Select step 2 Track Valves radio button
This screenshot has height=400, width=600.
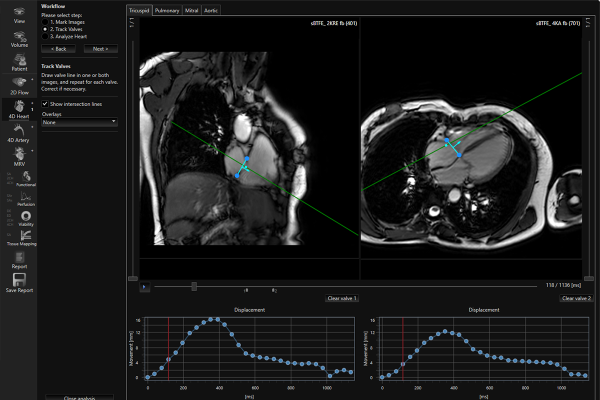point(45,29)
